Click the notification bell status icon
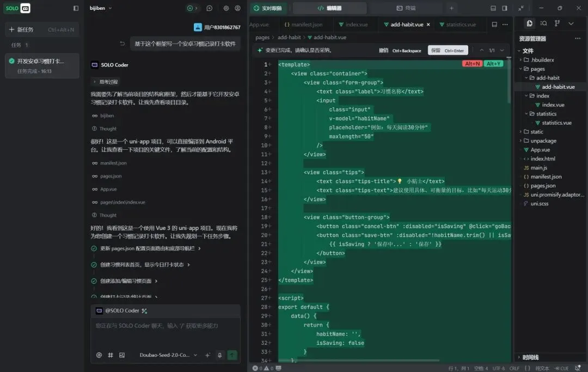 coord(578,368)
